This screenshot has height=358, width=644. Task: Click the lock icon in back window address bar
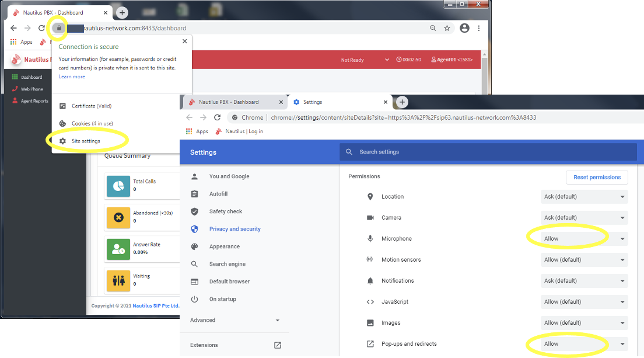pyautogui.click(x=59, y=28)
